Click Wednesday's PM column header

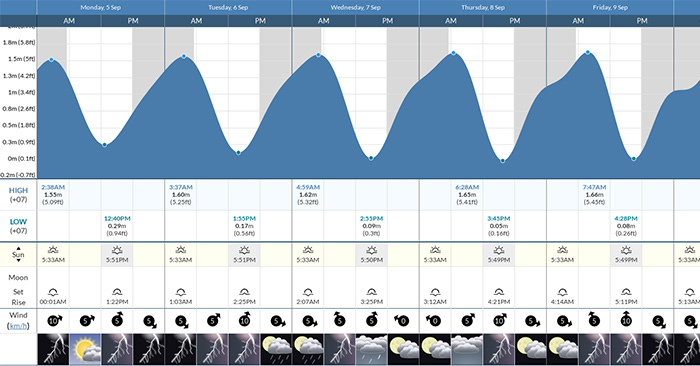click(388, 21)
